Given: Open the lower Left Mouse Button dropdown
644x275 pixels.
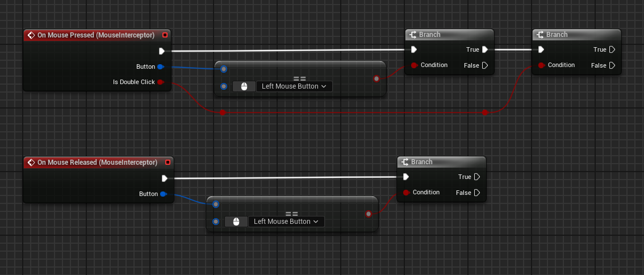Looking at the screenshot, I should pos(286,222).
